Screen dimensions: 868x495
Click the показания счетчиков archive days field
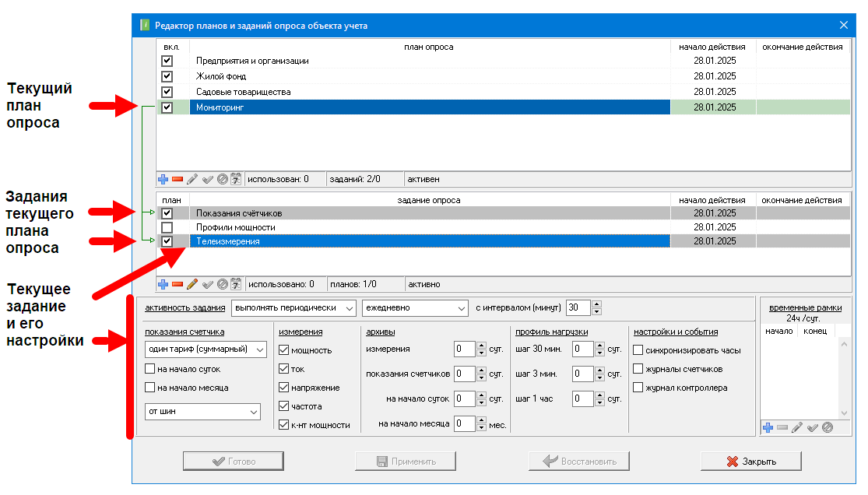click(x=465, y=374)
